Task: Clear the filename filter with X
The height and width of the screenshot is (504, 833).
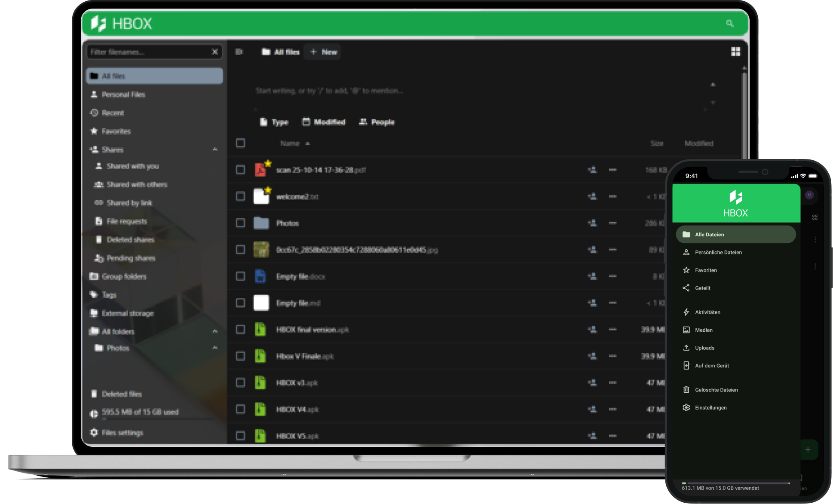Action: pos(214,52)
